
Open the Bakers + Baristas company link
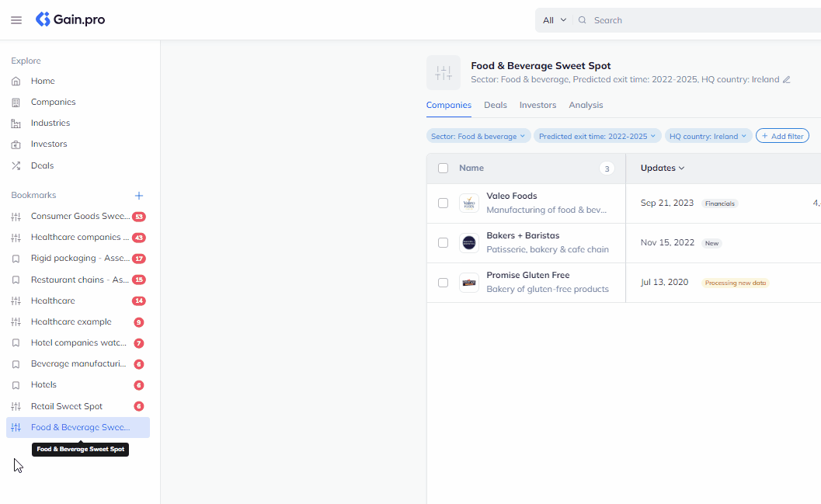[523, 235]
